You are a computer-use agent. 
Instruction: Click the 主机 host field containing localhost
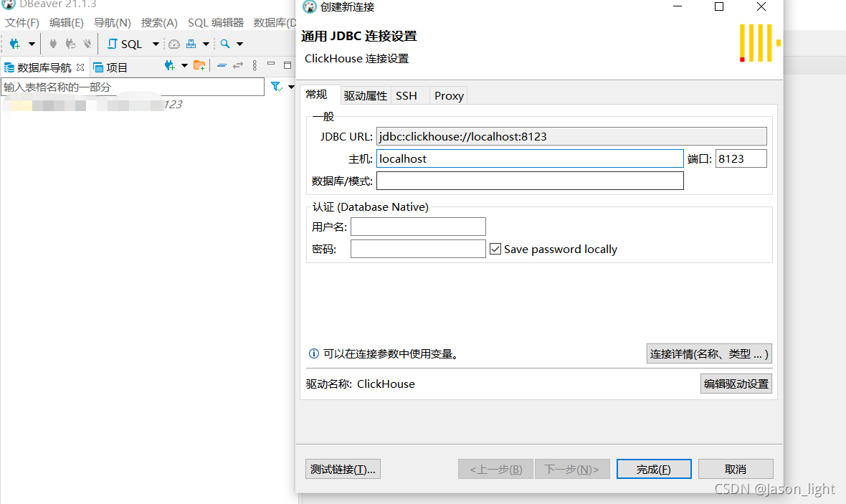click(x=530, y=158)
